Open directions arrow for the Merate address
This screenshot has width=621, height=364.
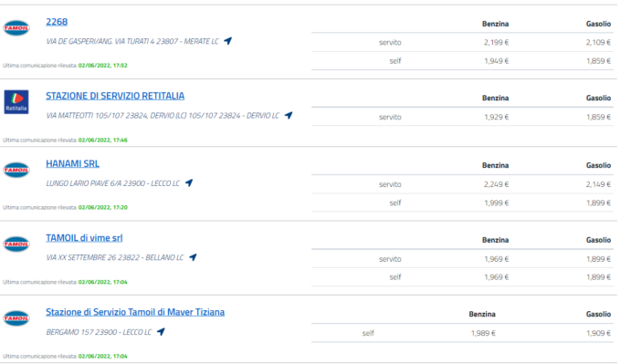point(227,41)
